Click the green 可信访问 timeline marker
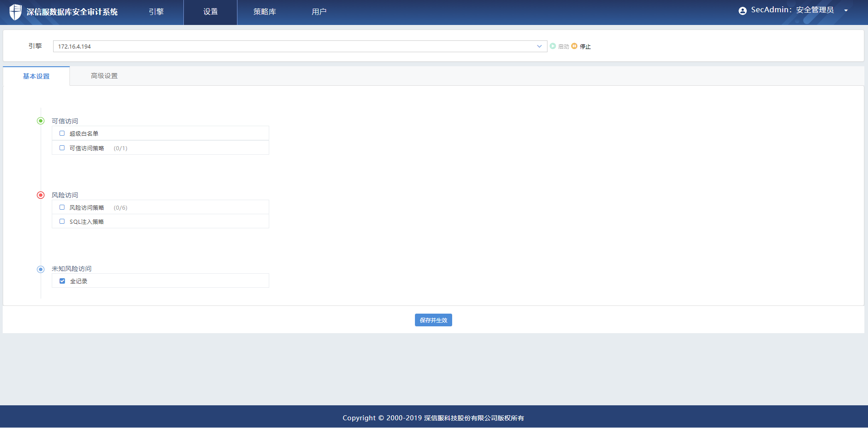This screenshot has height=428, width=868. [x=41, y=121]
